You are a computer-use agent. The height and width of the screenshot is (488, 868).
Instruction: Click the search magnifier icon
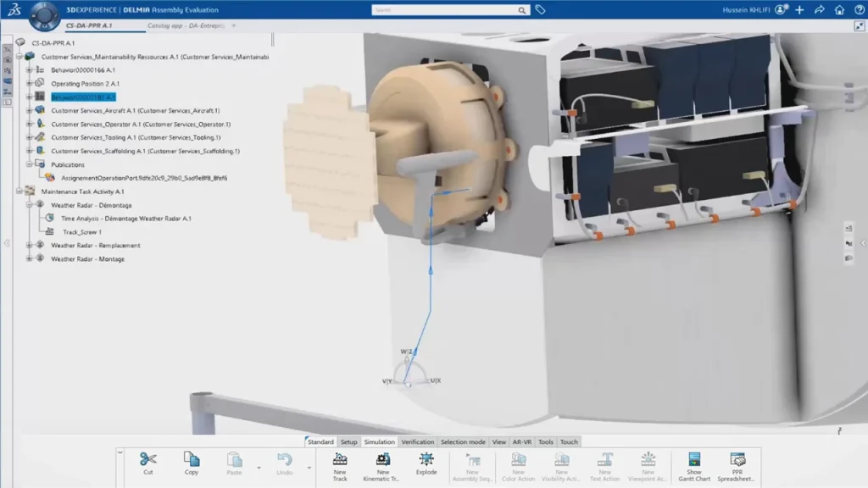tap(521, 10)
